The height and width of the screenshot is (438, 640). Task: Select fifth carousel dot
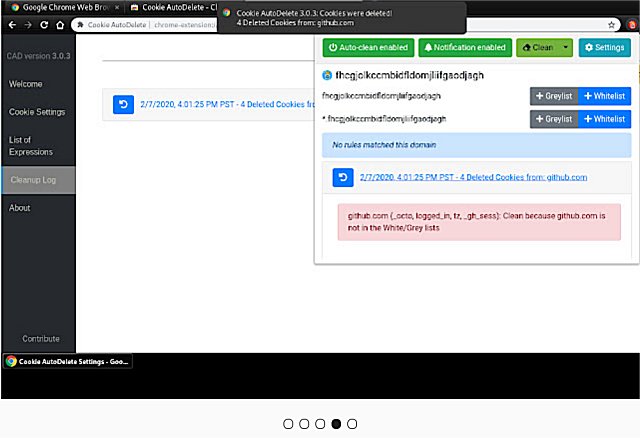352,424
